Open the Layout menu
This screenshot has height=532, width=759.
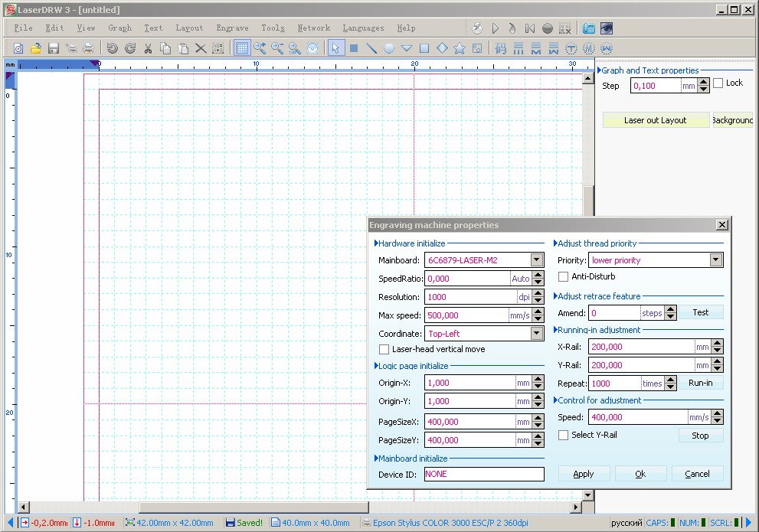coord(189,28)
